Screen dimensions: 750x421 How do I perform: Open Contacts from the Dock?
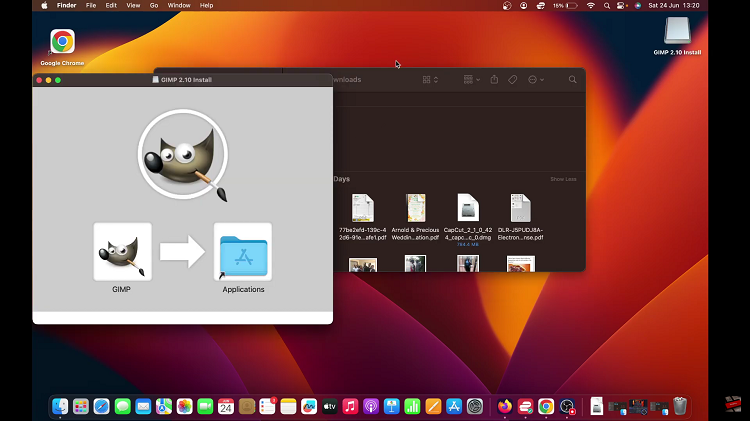click(247, 407)
